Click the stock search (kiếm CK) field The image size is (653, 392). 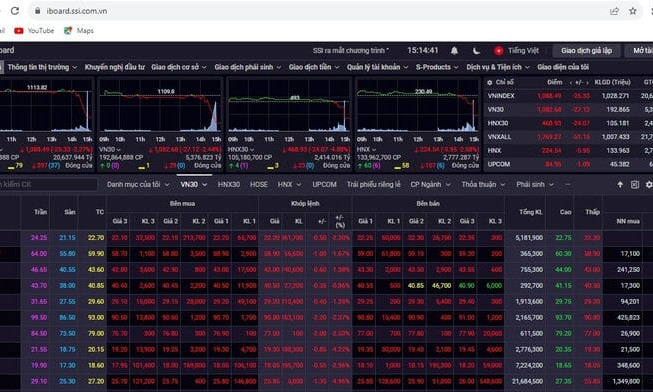pos(48,184)
